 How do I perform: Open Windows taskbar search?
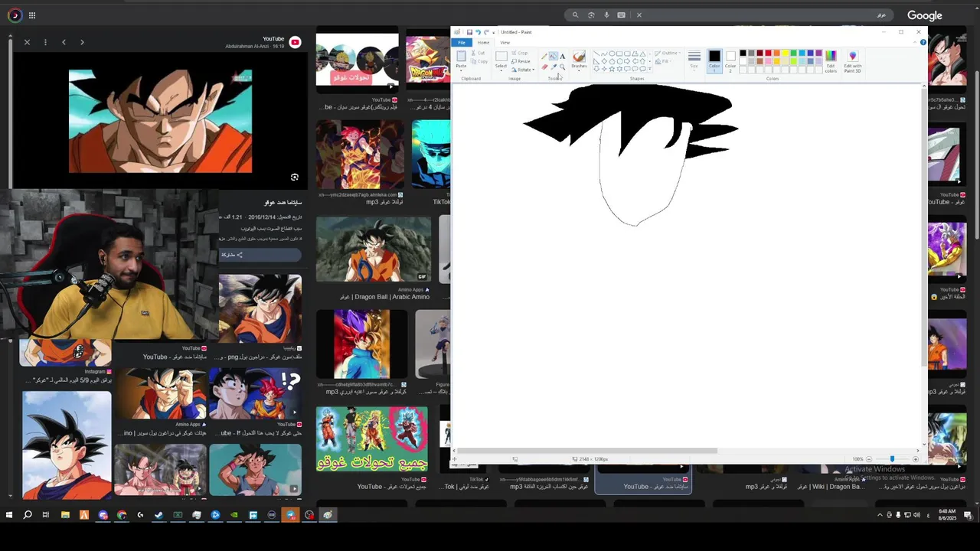[28, 515]
